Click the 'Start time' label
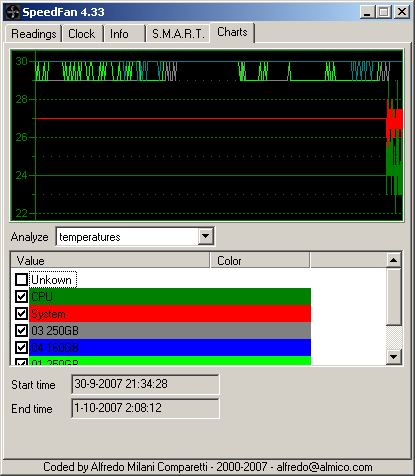415x476 pixels. pyautogui.click(x=33, y=385)
